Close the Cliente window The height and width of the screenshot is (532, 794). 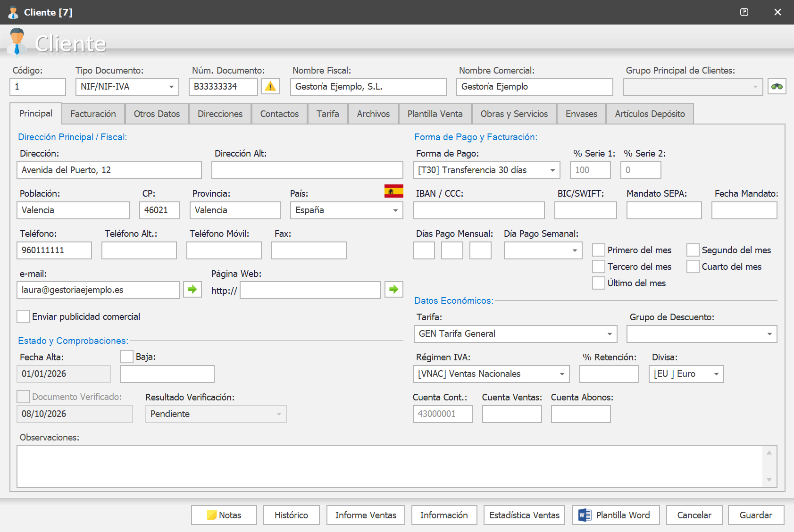[x=777, y=12]
